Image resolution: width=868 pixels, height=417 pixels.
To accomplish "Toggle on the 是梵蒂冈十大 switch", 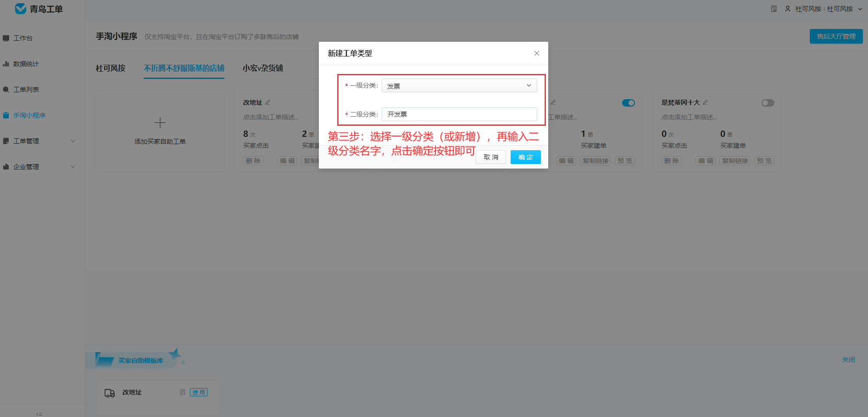I will [768, 103].
